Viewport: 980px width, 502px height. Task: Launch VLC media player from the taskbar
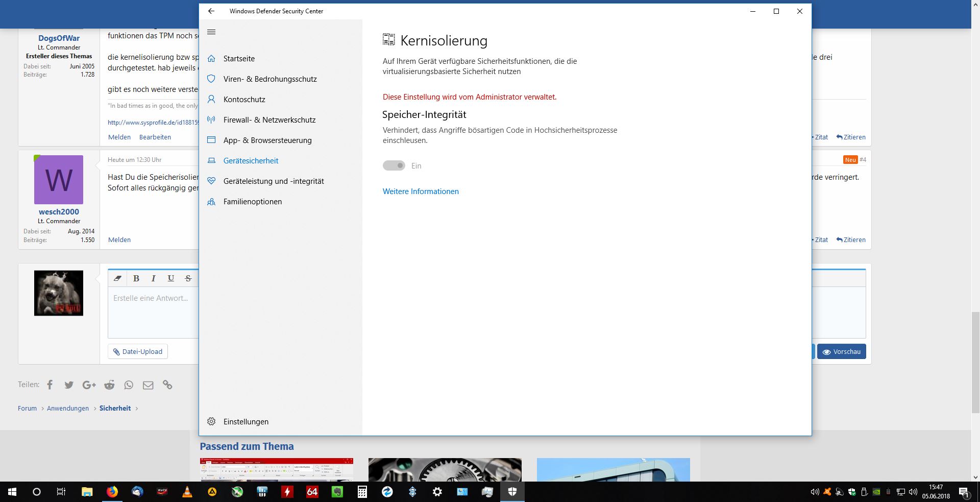click(x=187, y=492)
